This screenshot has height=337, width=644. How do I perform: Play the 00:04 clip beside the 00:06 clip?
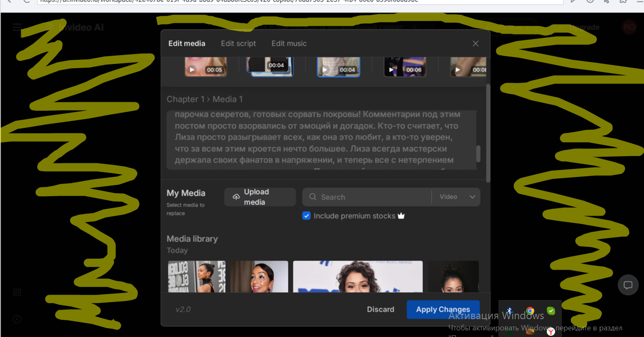click(325, 70)
